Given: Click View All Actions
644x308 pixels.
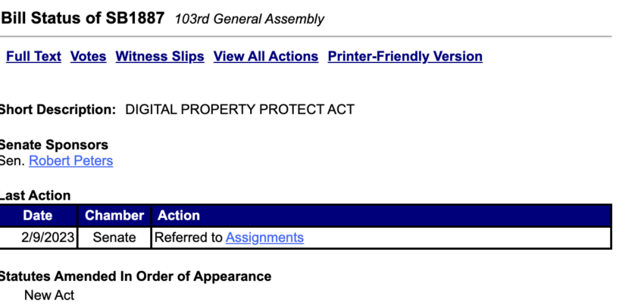Looking at the screenshot, I should pos(266,57).
